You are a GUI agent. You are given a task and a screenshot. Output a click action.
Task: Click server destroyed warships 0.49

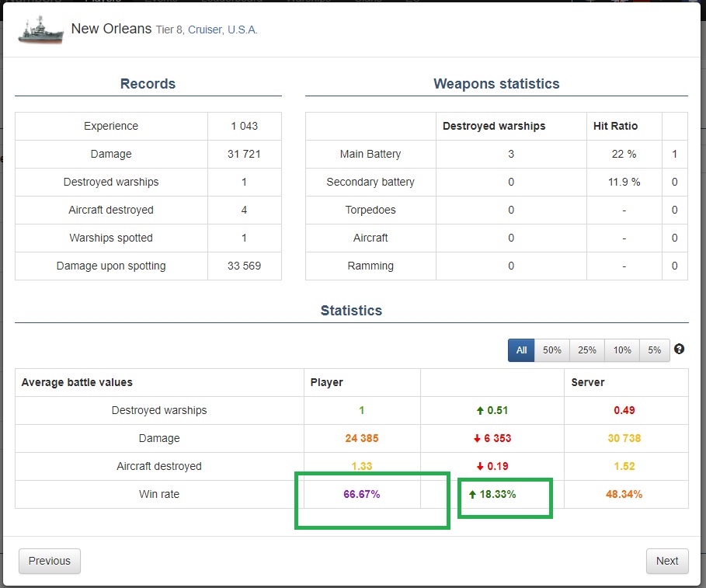coord(624,411)
